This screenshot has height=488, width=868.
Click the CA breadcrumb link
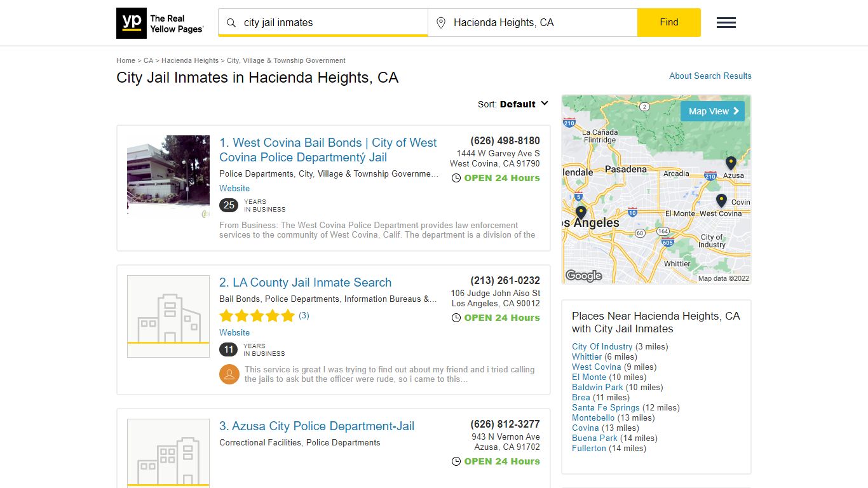(149, 60)
